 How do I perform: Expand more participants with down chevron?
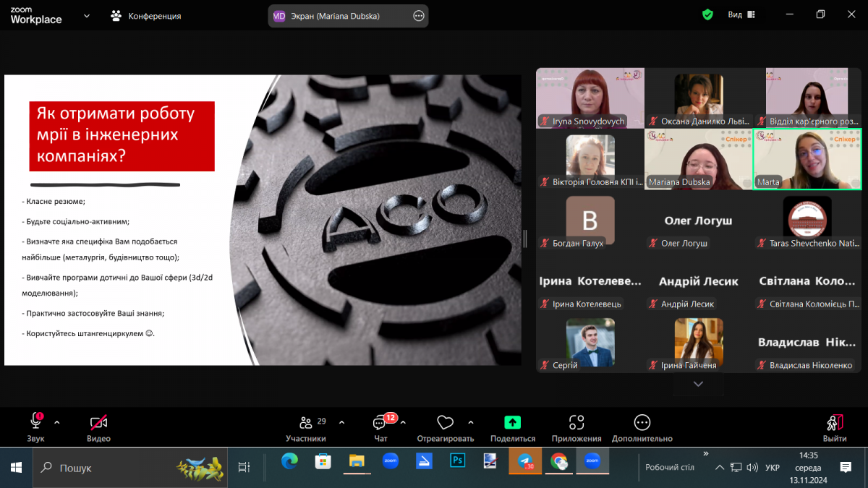[698, 385]
